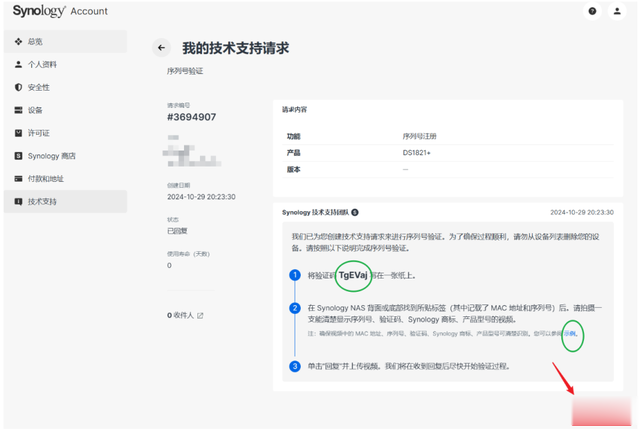Screen dimensions: 640x431
Task: Click the 已回复 status text
Action: point(177,231)
